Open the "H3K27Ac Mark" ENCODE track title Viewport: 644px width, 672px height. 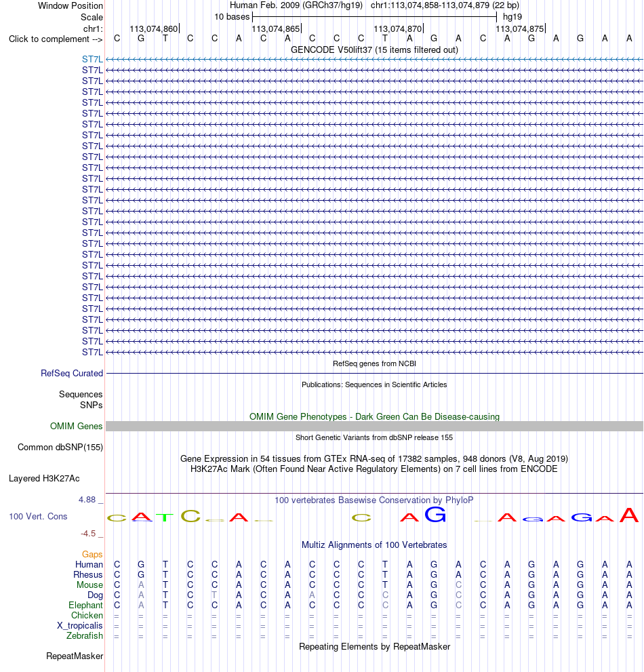click(x=374, y=469)
